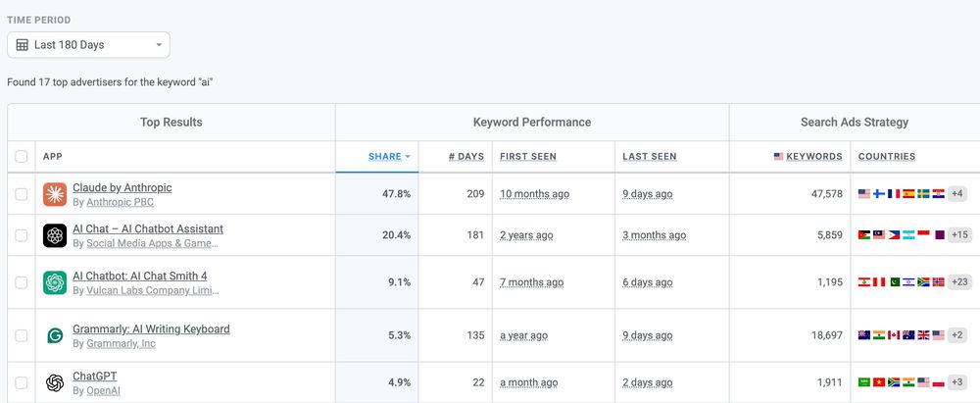
Task: Open the Claude by Anthropic app link
Action: (122, 187)
